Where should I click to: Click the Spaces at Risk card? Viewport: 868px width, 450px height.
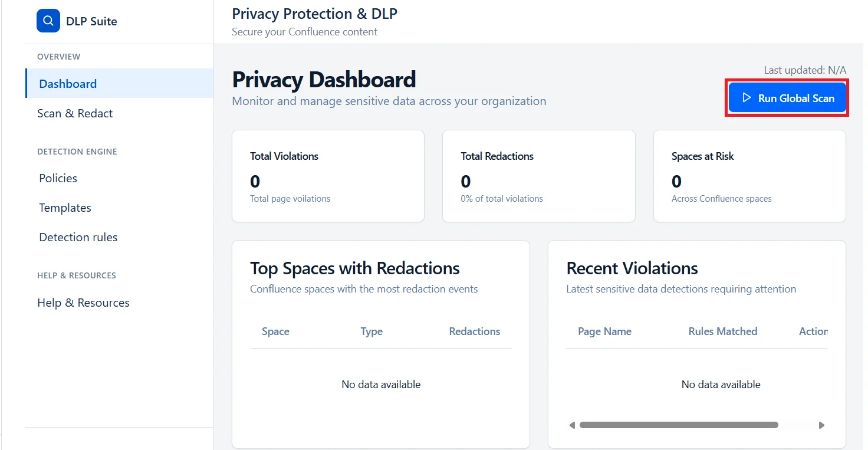(749, 176)
